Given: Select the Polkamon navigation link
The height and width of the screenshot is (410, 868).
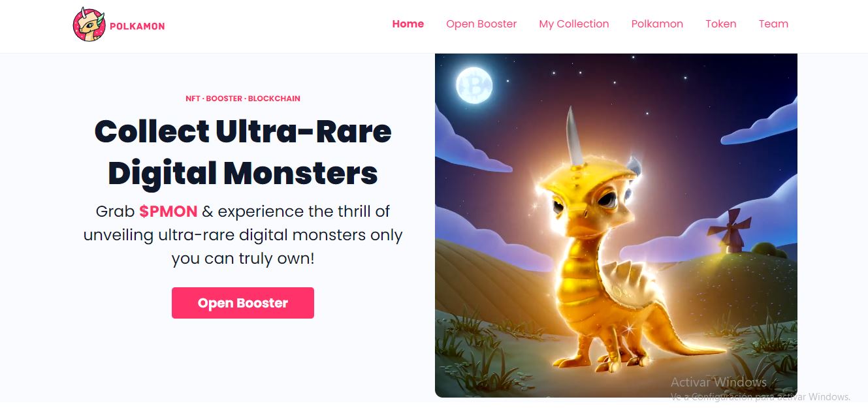Looking at the screenshot, I should 657,24.
